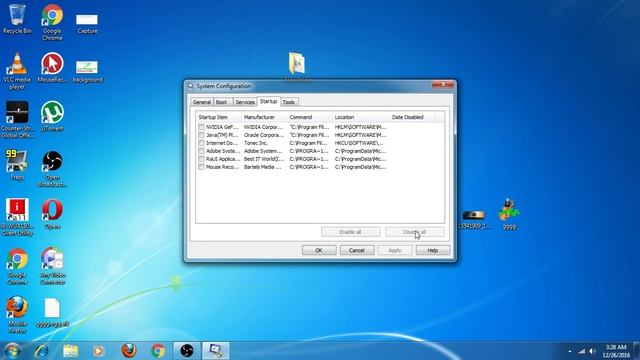This screenshot has height=360, width=640.
Task: Enable the NVIDIA GeForce startup item checkbox
Action: coord(201,127)
